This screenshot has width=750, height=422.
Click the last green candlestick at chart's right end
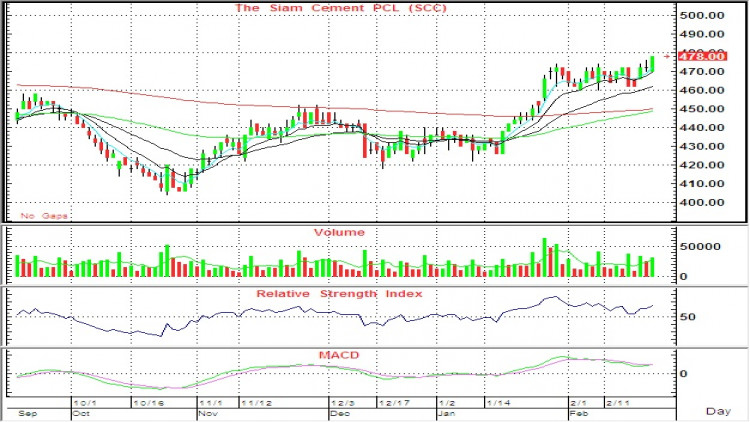tap(652, 64)
